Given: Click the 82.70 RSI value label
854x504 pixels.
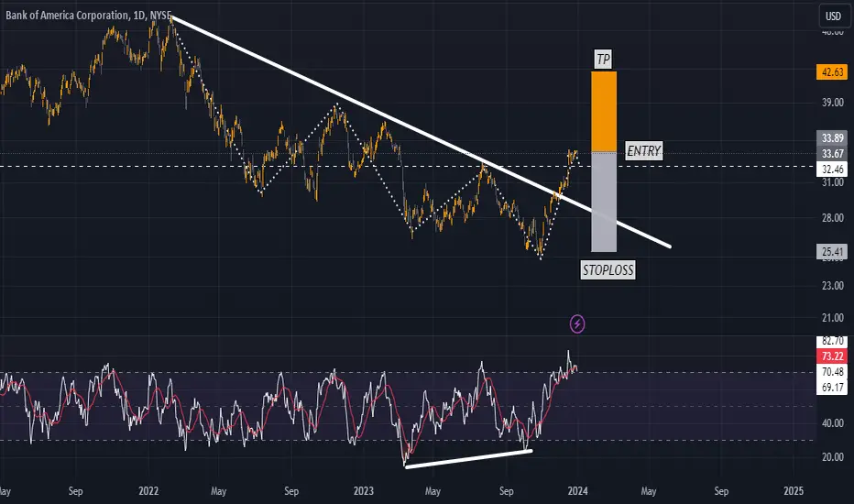Looking at the screenshot, I should point(832,341).
